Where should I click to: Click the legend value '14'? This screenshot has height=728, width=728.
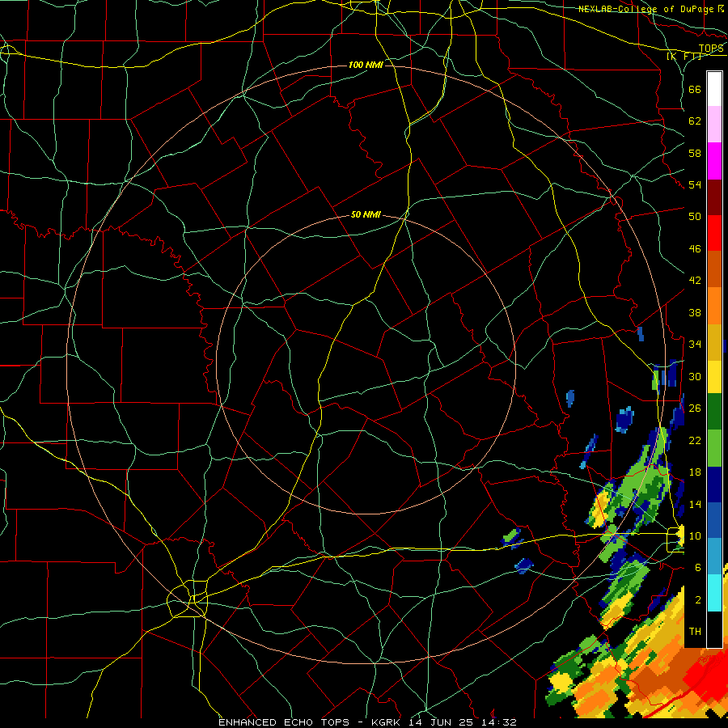pos(695,504)
